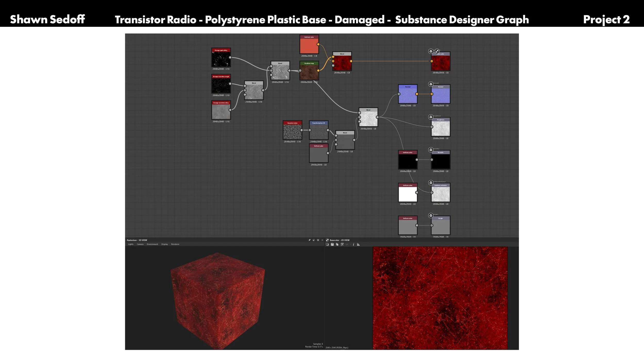Click the cube in the 3D view

point(218,301)
